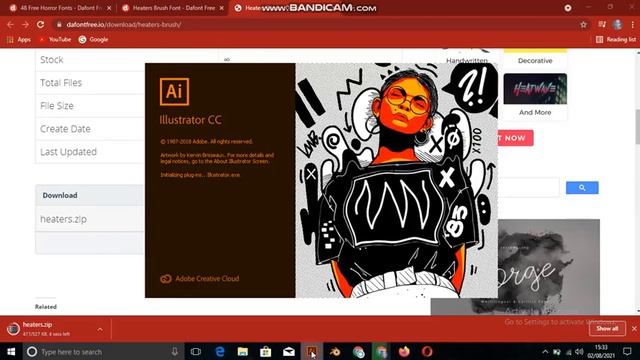Open Task View on the taskbar
This screenshot has height=360, width=640.
(x=196, y=351)
